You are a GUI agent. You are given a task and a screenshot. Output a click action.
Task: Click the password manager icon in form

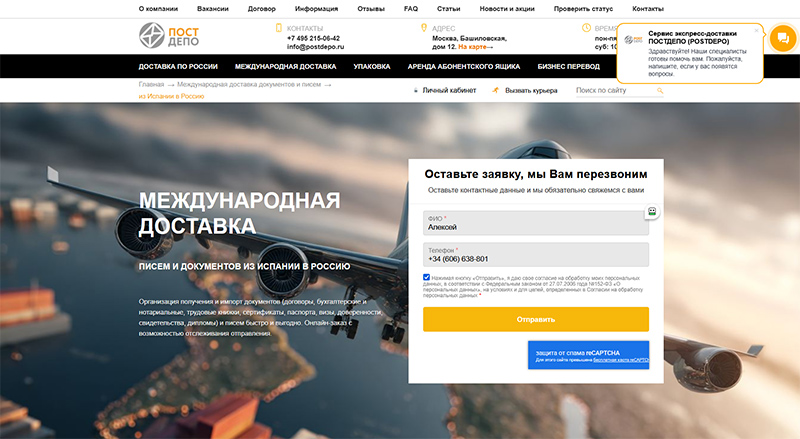(x=651, y=211)
